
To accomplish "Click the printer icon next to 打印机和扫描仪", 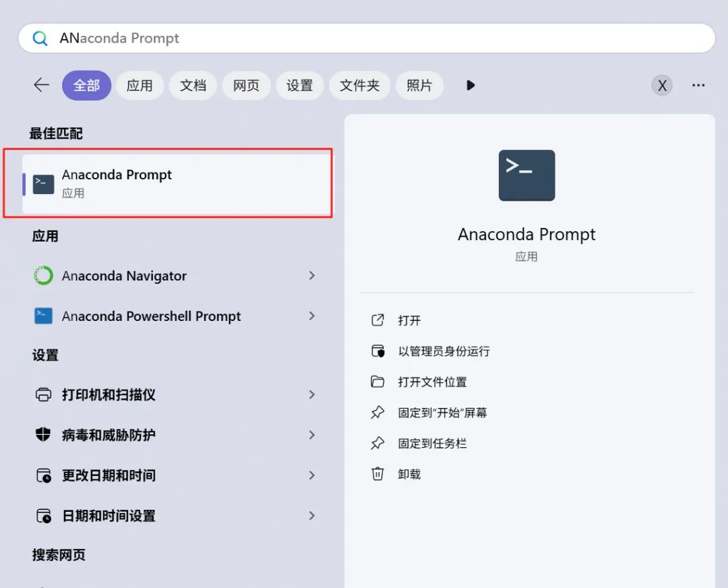I will (43, 394).
